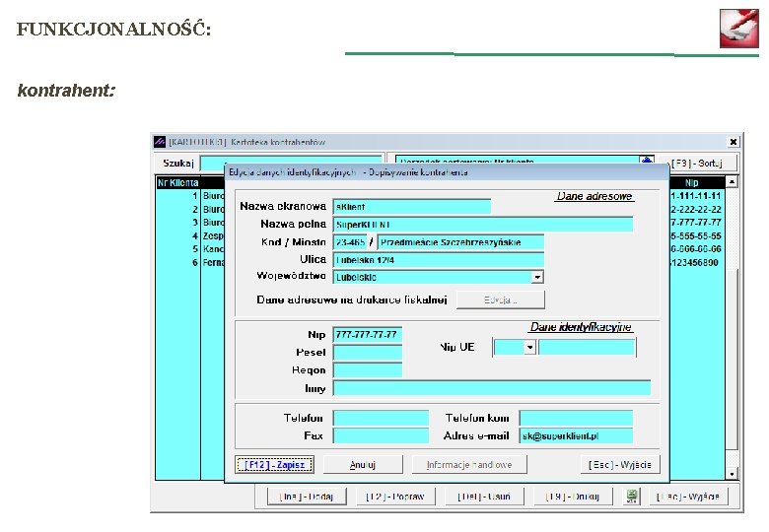The image size is (769, 532).
Task: Click the Inny input field
Action: pos(492,388)
